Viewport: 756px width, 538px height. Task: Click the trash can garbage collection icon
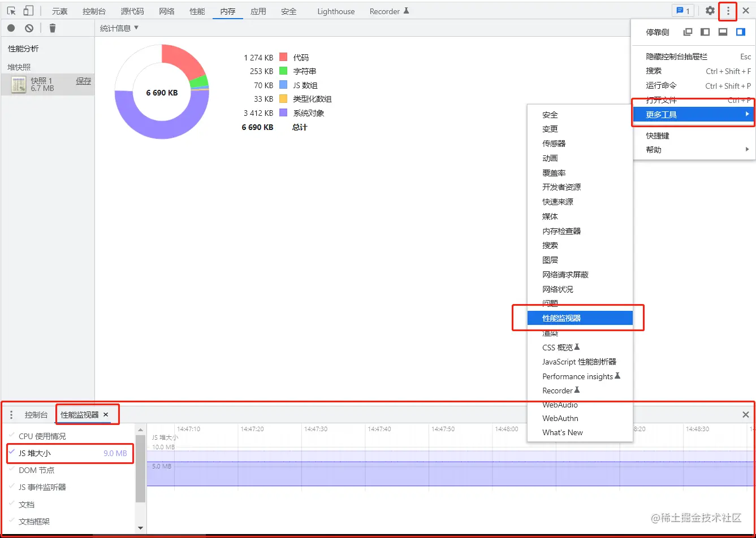click(x=53, y=28)
